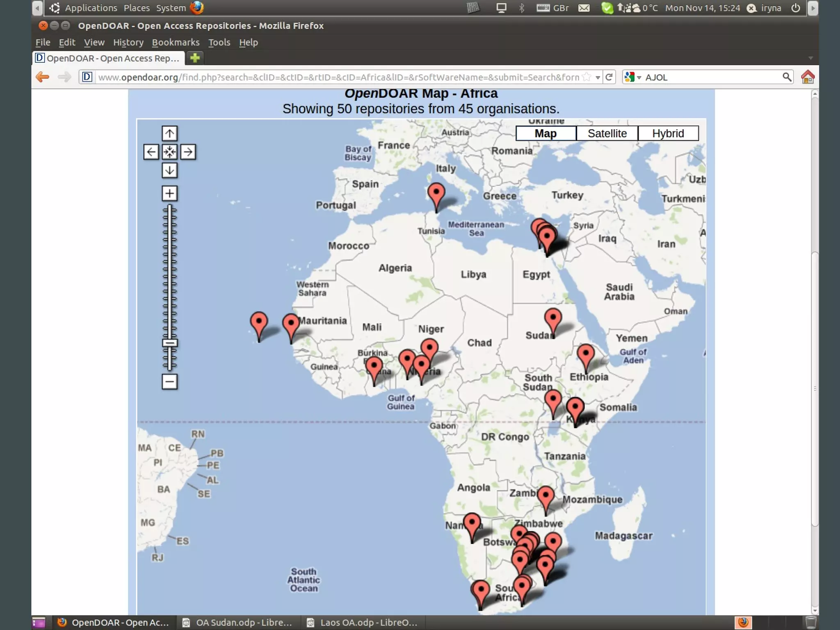Zoom in with the plus button
The width and height of the screenshot is (840, 630).
point(169,193)
